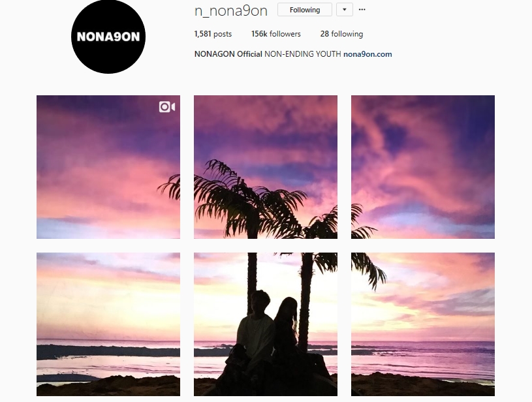Click the n_nona9on username heading
Image resolution: width=532 pixels, height=402 pixels.
231,11
